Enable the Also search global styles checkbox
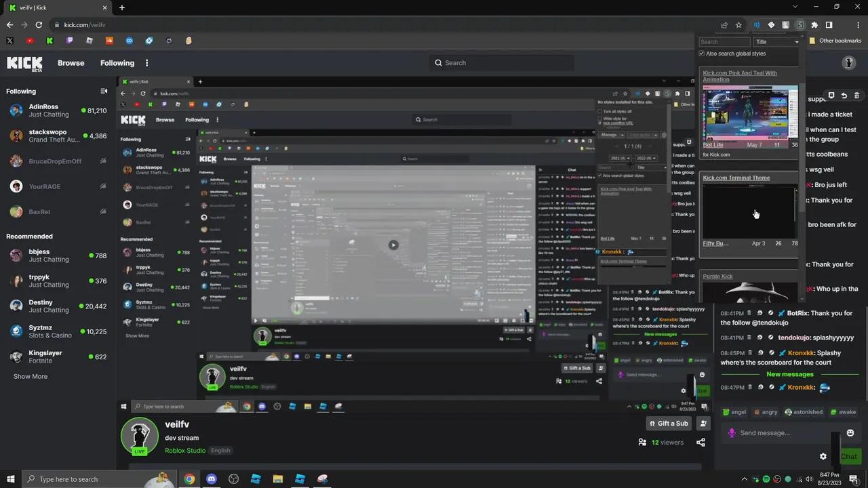868x488 pixels. (701, 54)
